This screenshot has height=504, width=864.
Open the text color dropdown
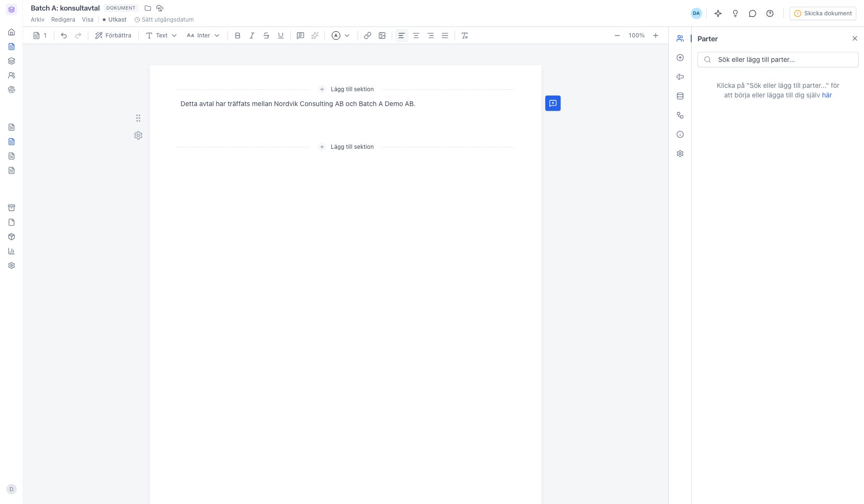(x=341, y=36)
